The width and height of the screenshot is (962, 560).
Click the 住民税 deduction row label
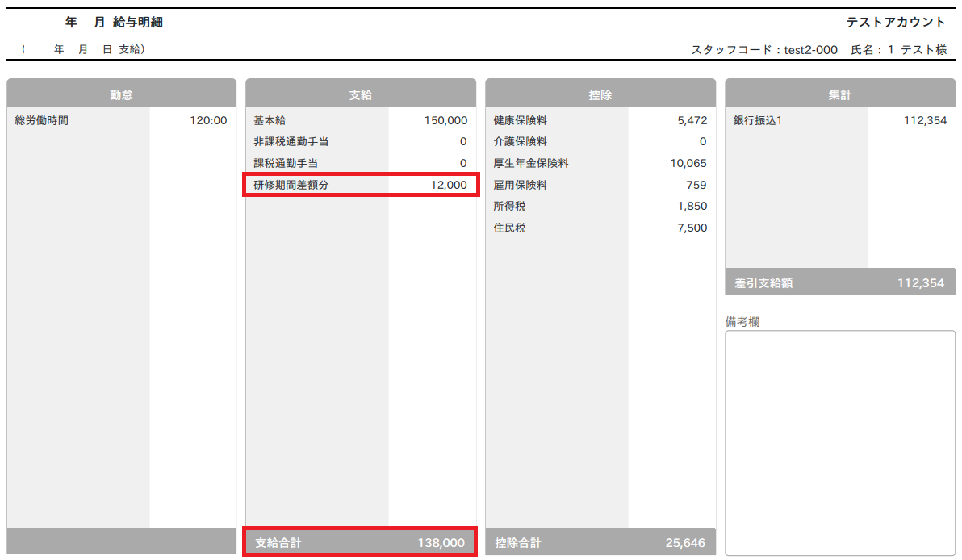509,228
